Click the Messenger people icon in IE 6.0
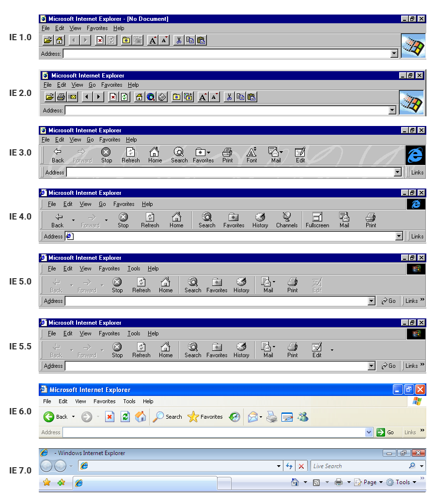 (303, 417)
